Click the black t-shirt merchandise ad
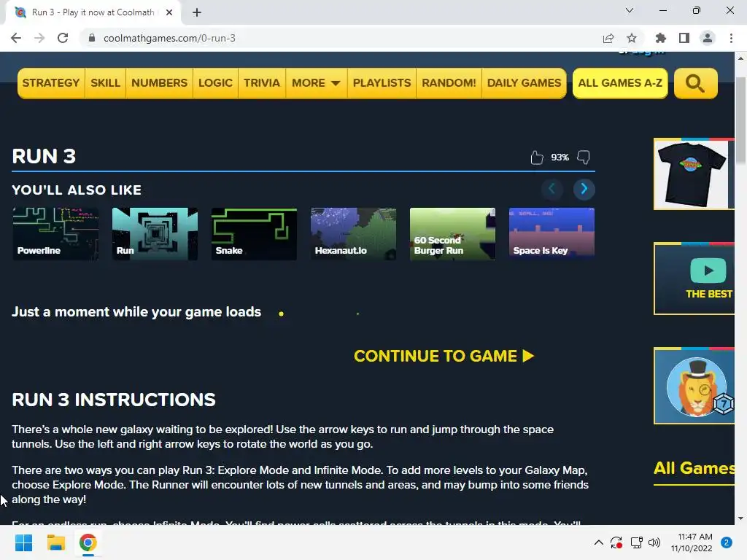This screenshot has height=560, width=747. (694, 174)
